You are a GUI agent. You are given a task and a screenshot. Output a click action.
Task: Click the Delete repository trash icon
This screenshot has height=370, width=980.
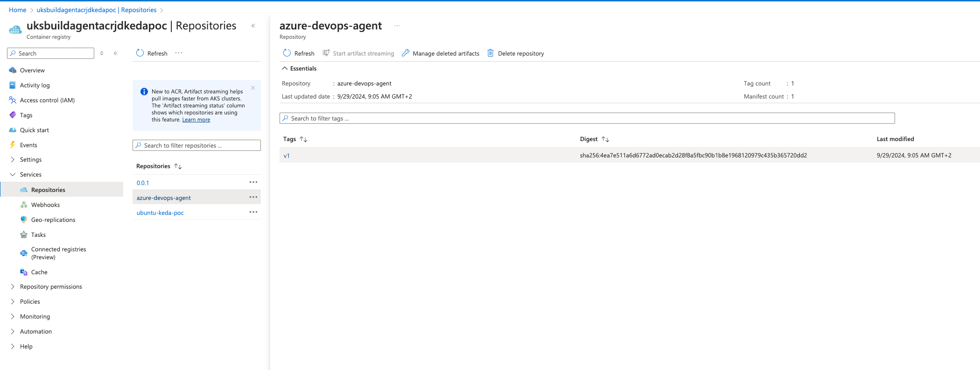coord(490,53)
